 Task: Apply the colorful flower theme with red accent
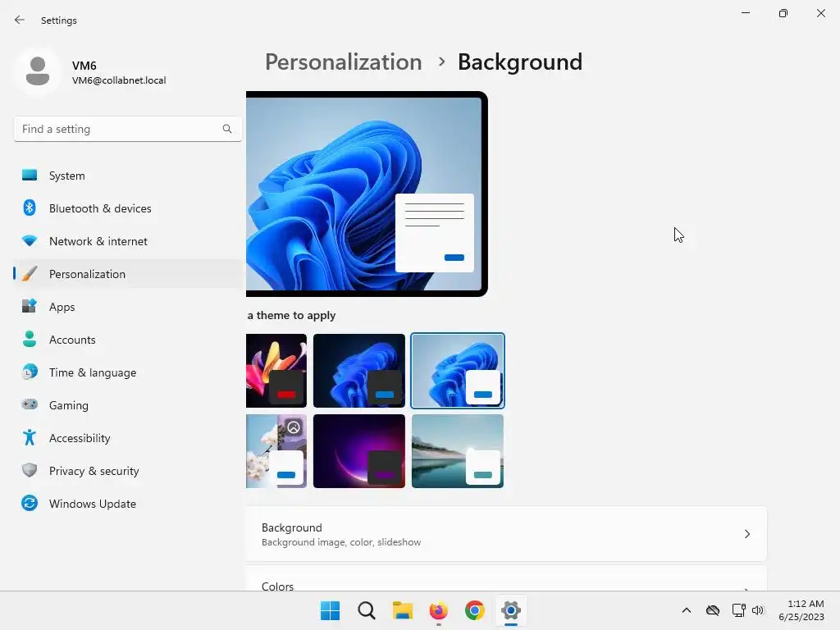coord(276,371)
